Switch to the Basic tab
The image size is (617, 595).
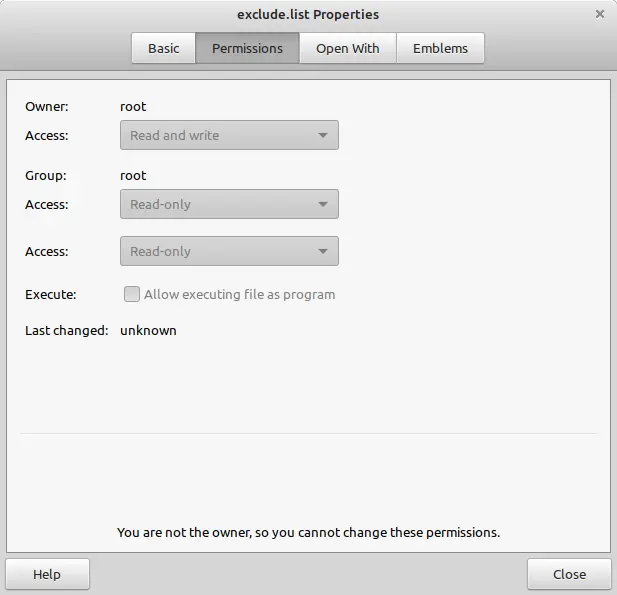(x=163, y=48)
